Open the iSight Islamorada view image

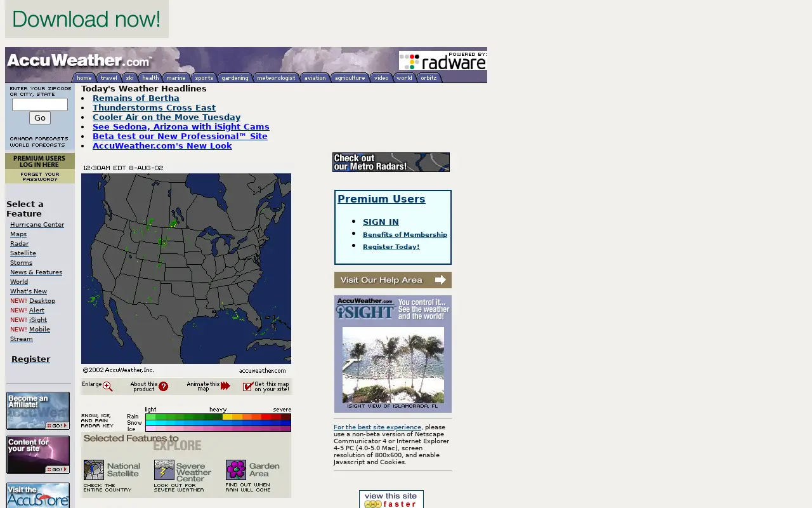click(393, 364)
